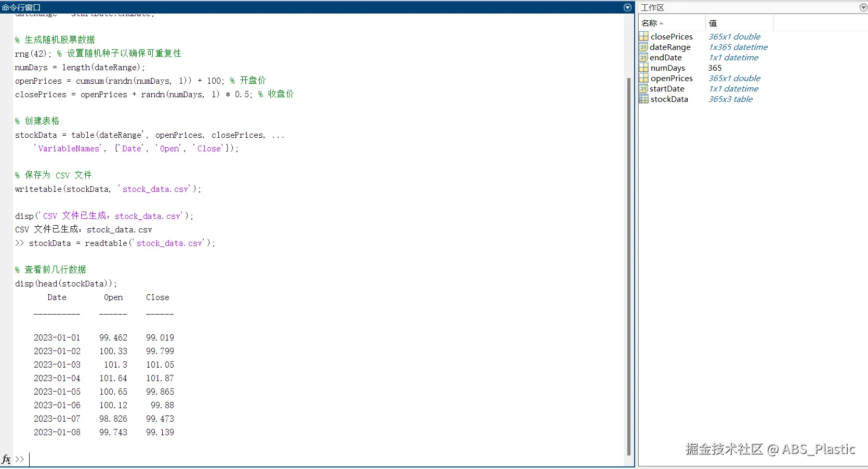Image resolution: width=868 pixels, height=469 pixels.
Task: Click the 1x1 datetime value of endDate
Action: pyautogui.click(x=733, y=57)
